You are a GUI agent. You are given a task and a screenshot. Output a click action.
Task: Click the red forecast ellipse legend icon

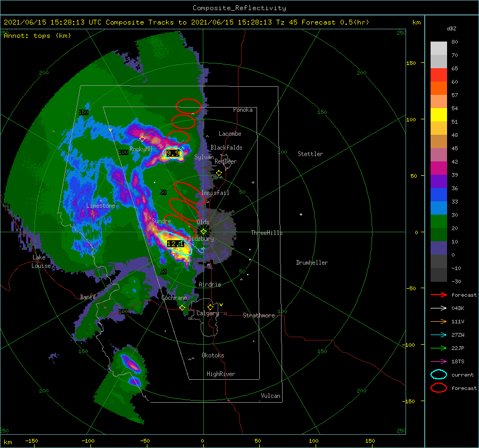click(439, 388)
